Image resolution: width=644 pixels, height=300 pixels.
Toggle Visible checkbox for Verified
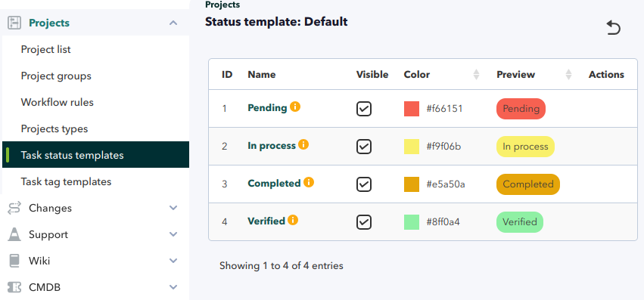coord(364,222)
